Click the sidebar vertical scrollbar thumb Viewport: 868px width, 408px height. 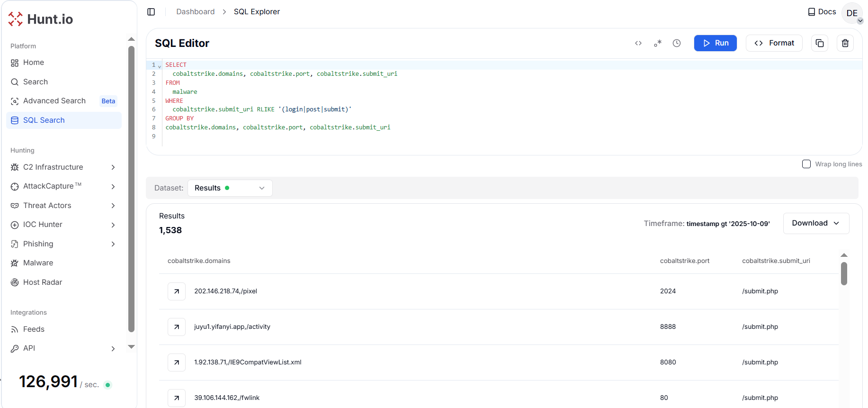coord(132,189)
